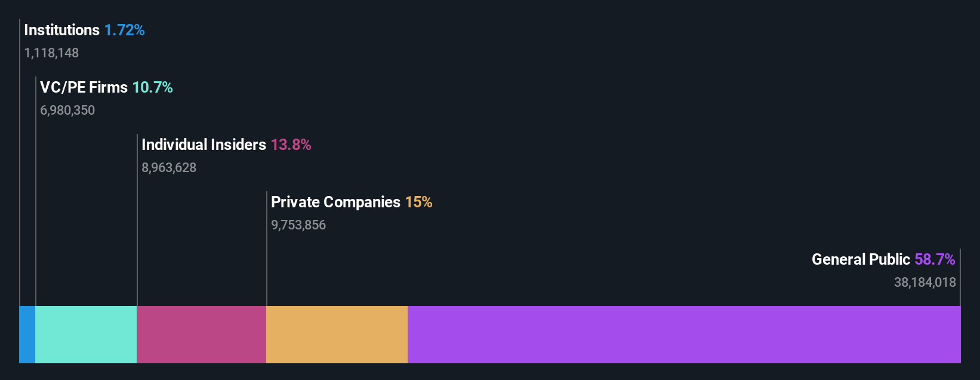Click the purple General Public bar segment
This screenshot has height=380, width=980.
coord(684,335)
